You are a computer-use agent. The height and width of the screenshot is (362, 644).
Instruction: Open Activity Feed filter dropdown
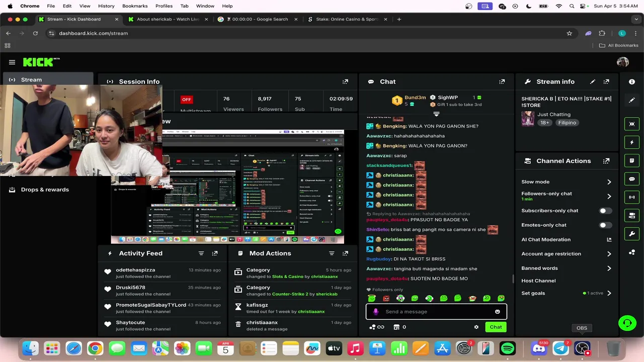[201, 253]
